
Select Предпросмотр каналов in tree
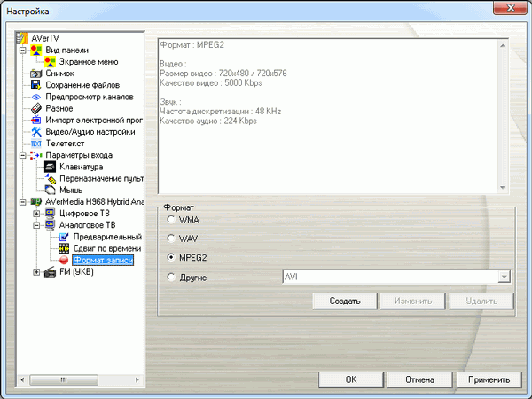tap(90, 97)
